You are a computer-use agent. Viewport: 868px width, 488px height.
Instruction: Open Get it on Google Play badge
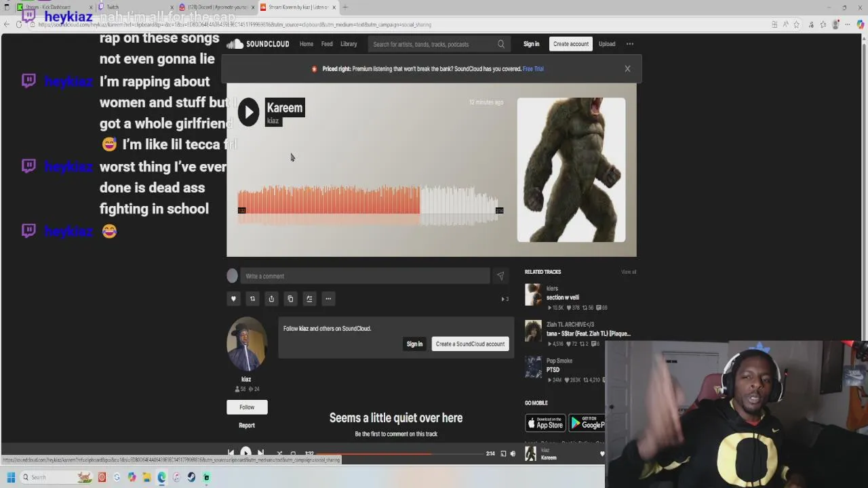tap(587, 423)
